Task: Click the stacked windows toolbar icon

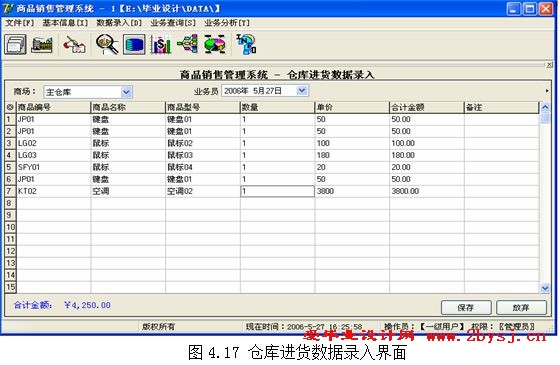Action: click(x=15, y=45)
